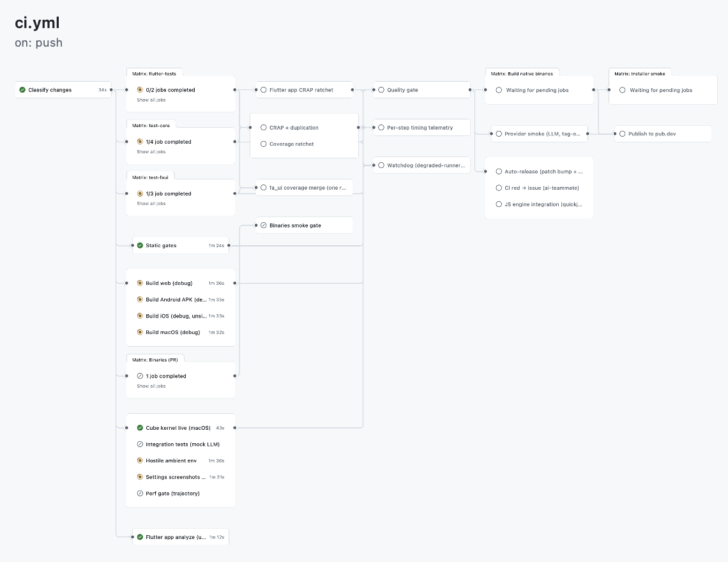
Task: Open the Flutter app CRAP ratchet job
Action: (x=304, y=89)
